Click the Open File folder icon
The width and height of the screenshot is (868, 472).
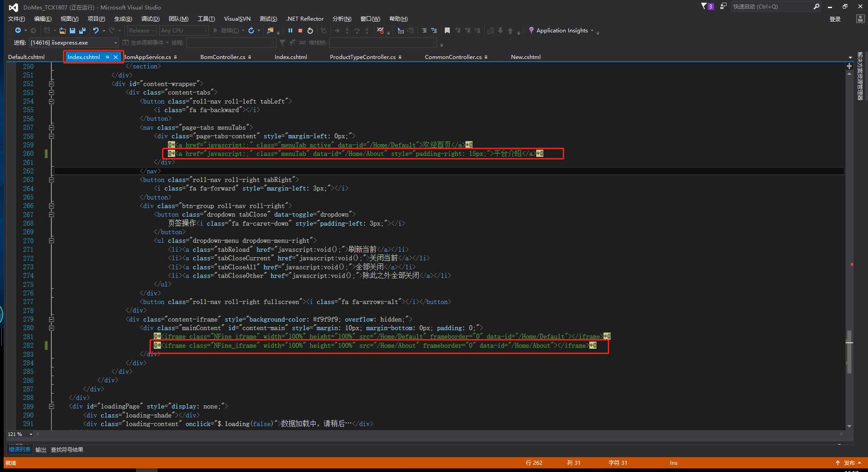point(62,30)
